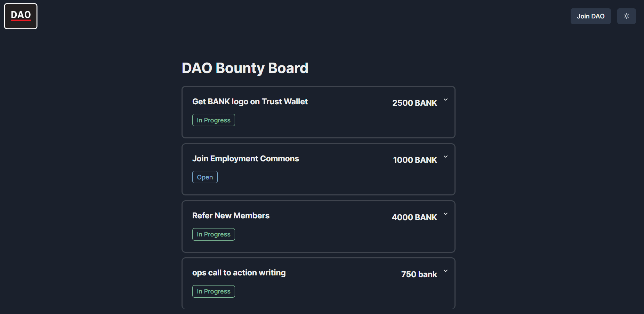Click the 1000 BANK reward amount
The width and height of the screenshot is (644, 314).
pos(415,160)
